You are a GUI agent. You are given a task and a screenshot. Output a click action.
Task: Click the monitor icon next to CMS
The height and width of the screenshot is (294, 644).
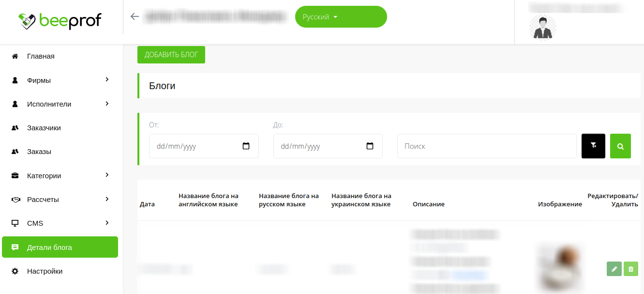[x=15, y=223]
